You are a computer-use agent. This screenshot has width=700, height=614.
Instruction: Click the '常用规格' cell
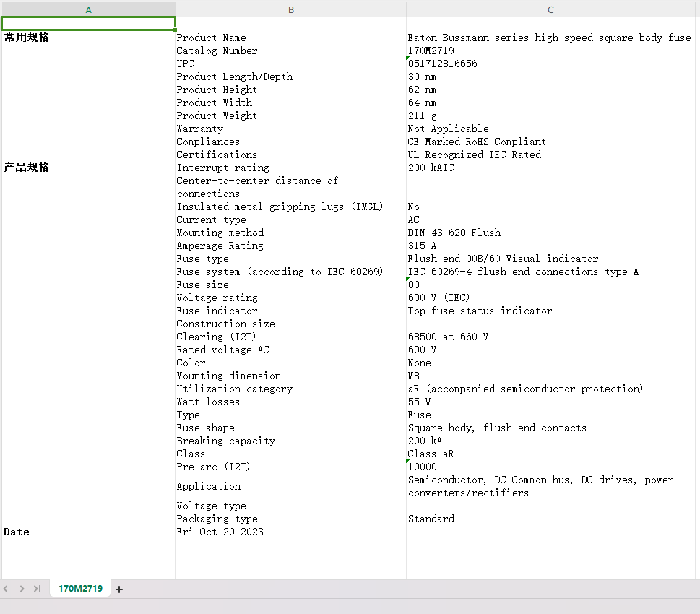88,37
